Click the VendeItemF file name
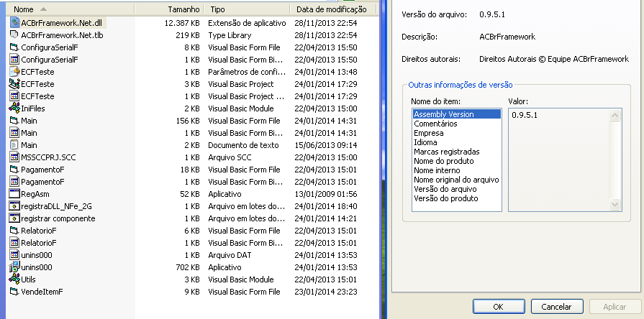This screenshot has width=644, height=319. [x=42, y=292]
